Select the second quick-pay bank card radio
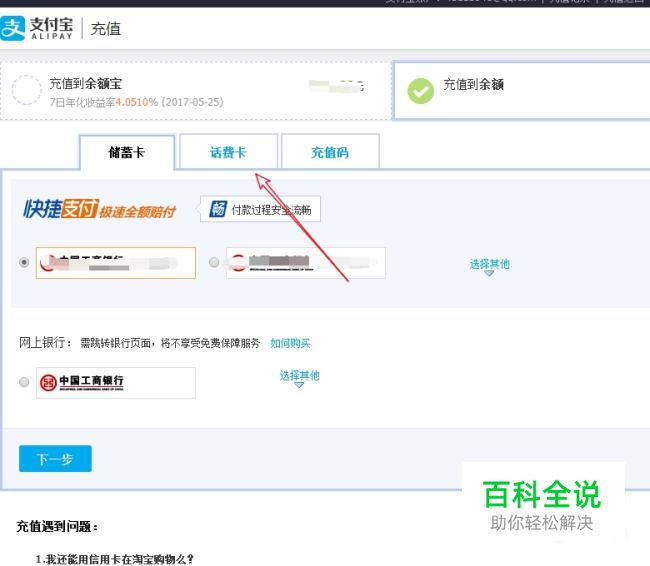 click(x=214, y=262)
